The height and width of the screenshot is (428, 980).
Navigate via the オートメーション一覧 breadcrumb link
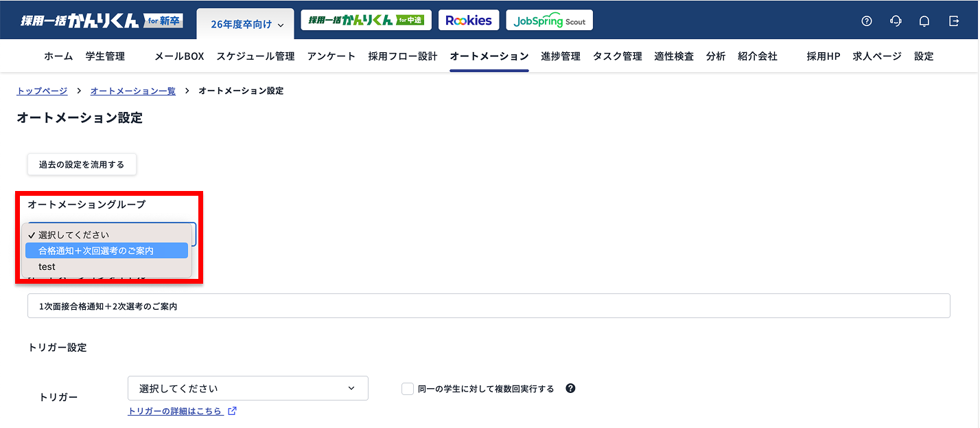(132, 90)
